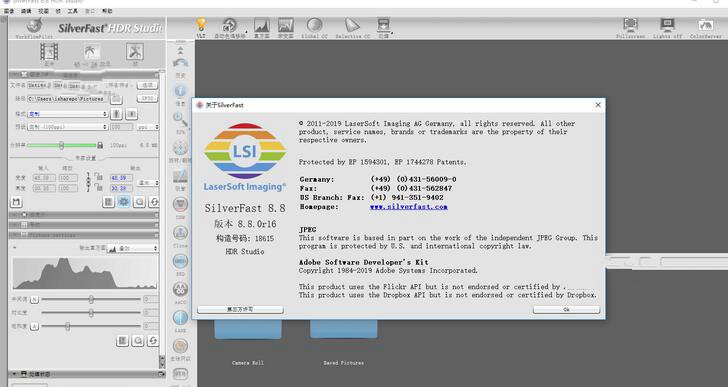Toggle the height proportion lock

coord(98,187)
